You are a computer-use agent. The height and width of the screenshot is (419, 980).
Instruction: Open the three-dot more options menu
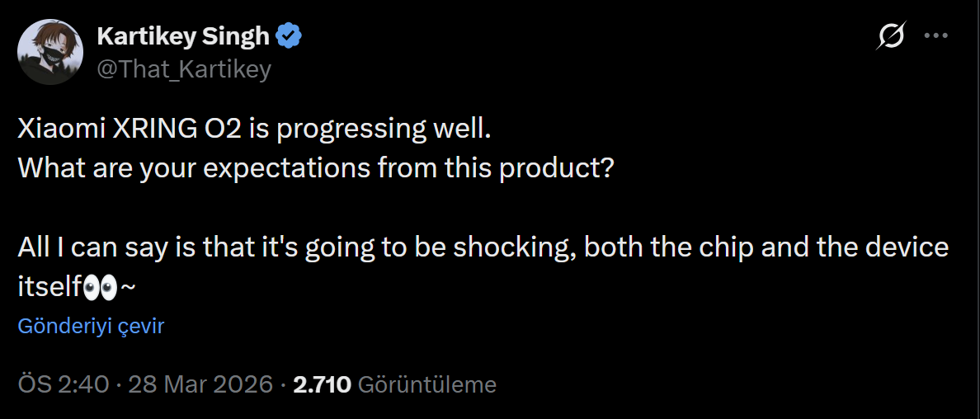click(936, 36)
